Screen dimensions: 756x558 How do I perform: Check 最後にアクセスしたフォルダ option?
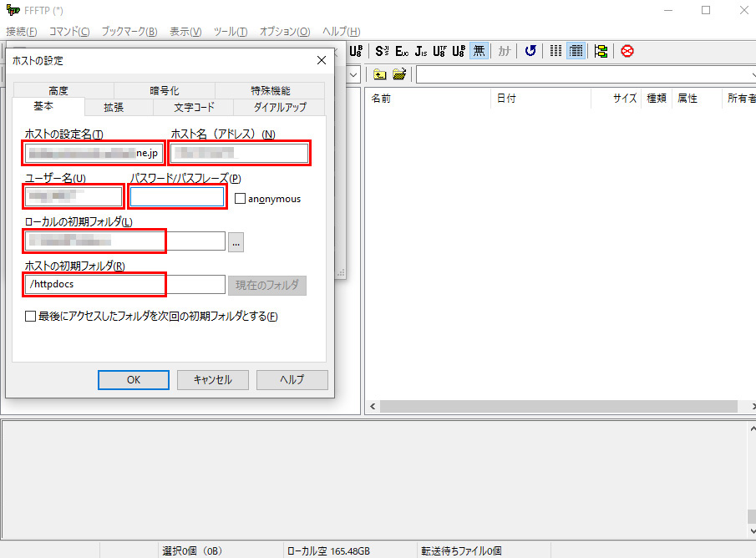31,317
